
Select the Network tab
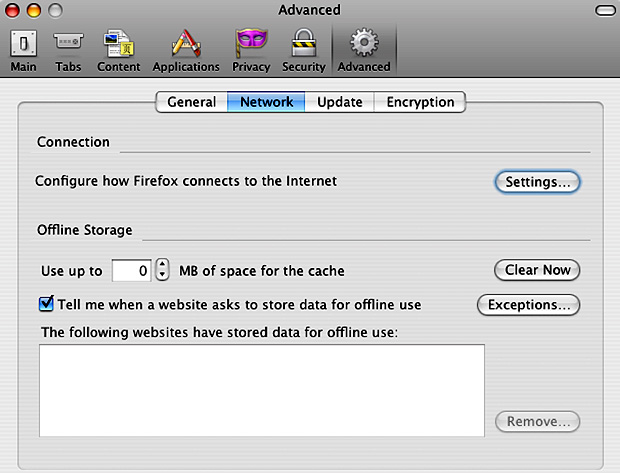point(266,102)
